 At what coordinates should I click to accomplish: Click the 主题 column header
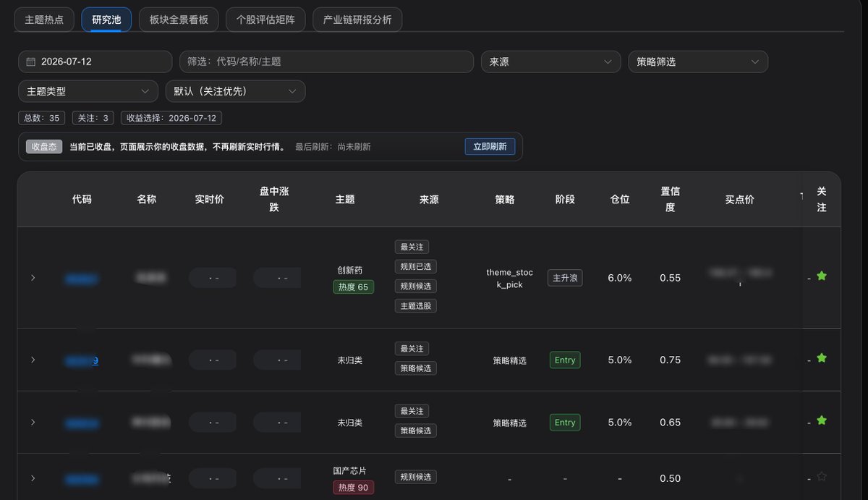click(x=345, y=199)
